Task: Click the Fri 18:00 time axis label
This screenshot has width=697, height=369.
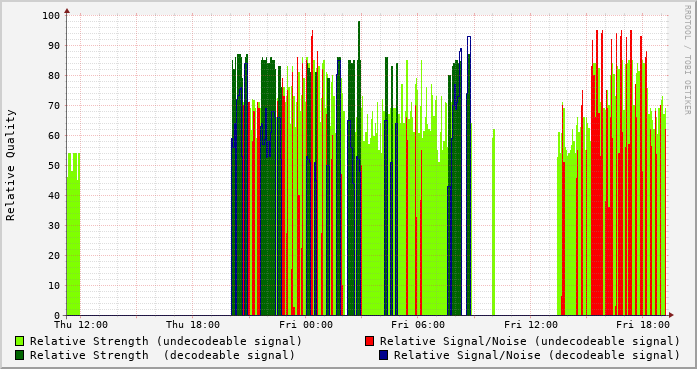Action: pos(643,325)
